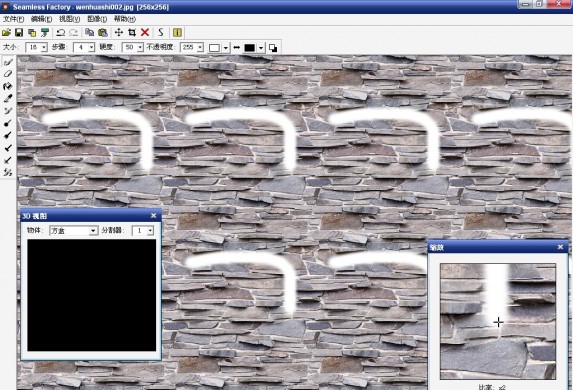Swap foreground and background colors arrow
573x390 pixels.
236,48
